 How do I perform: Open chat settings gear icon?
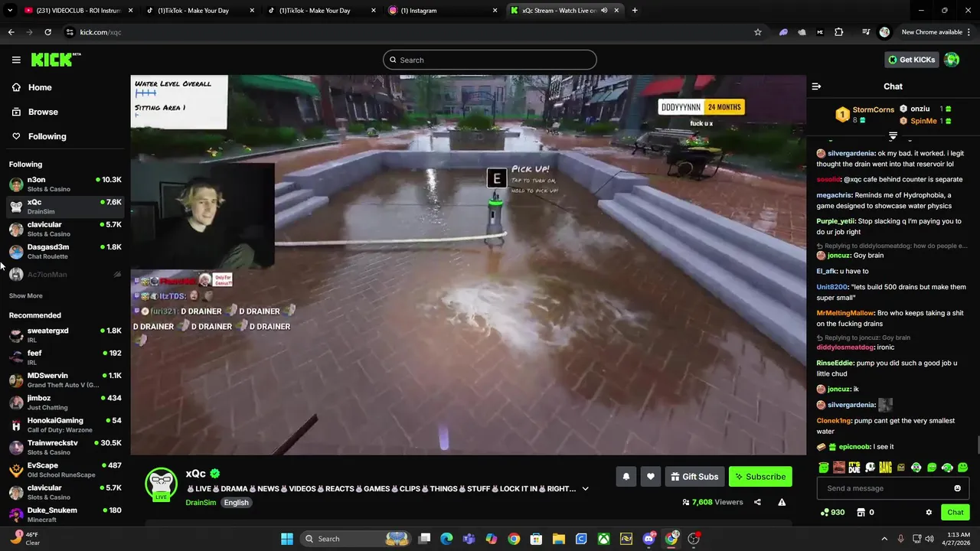point(929,512)
